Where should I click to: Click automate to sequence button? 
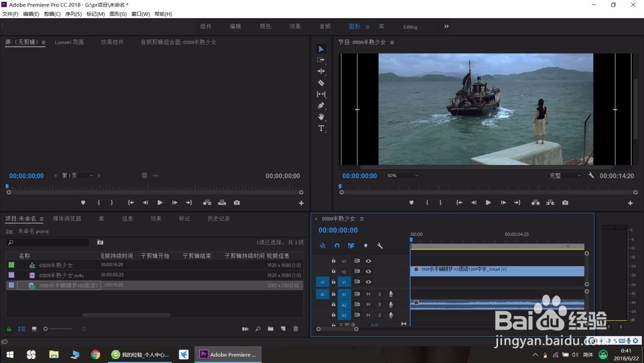click(x=245, y=329)
